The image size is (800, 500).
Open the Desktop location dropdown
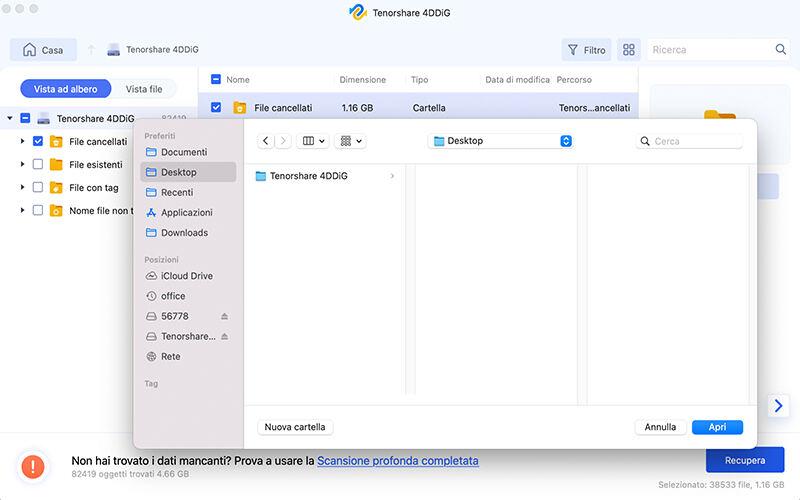tap(500, 142)
